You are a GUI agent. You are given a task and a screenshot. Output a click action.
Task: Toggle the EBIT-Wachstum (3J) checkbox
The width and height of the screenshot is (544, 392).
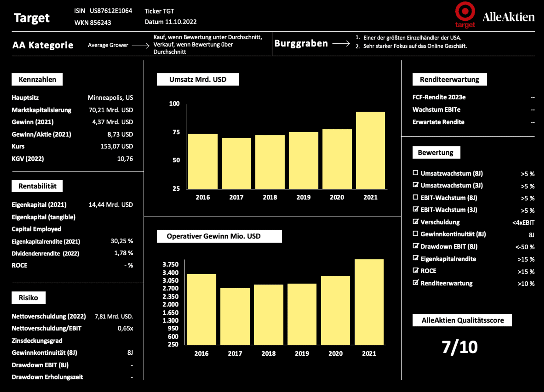415,209
